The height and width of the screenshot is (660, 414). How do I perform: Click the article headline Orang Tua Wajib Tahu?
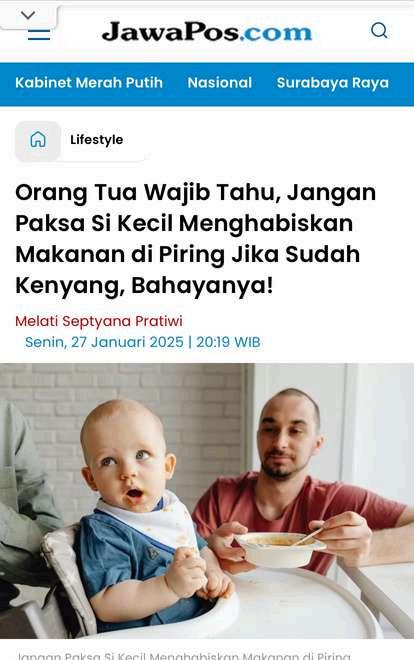[196, 239]
